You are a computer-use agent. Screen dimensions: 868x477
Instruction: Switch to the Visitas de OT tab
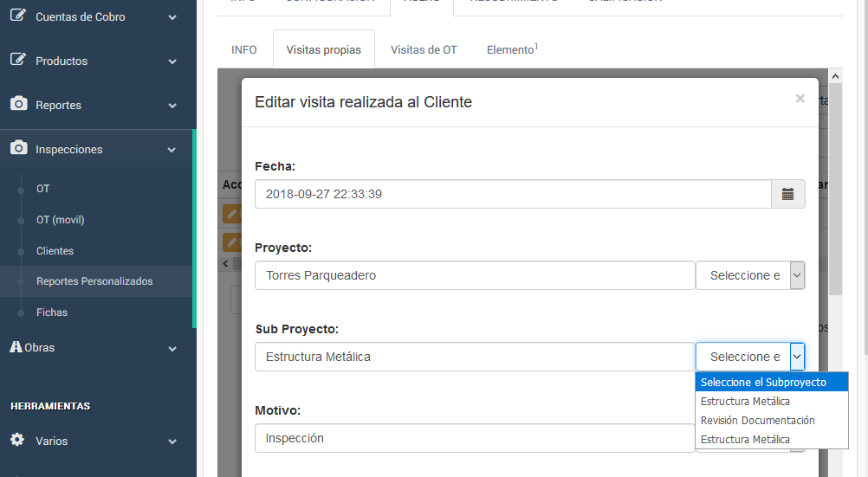pos(424,49)
